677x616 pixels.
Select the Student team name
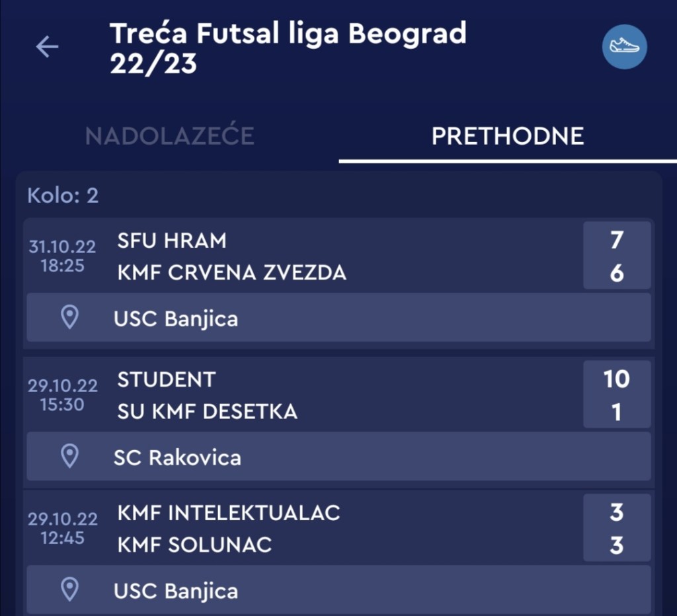[167, 379]
